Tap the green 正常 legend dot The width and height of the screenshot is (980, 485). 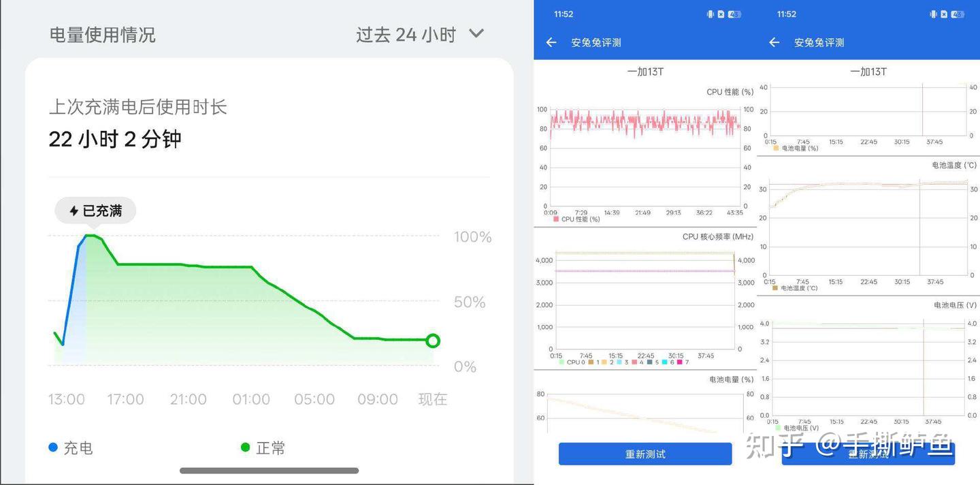coord(246,448)
